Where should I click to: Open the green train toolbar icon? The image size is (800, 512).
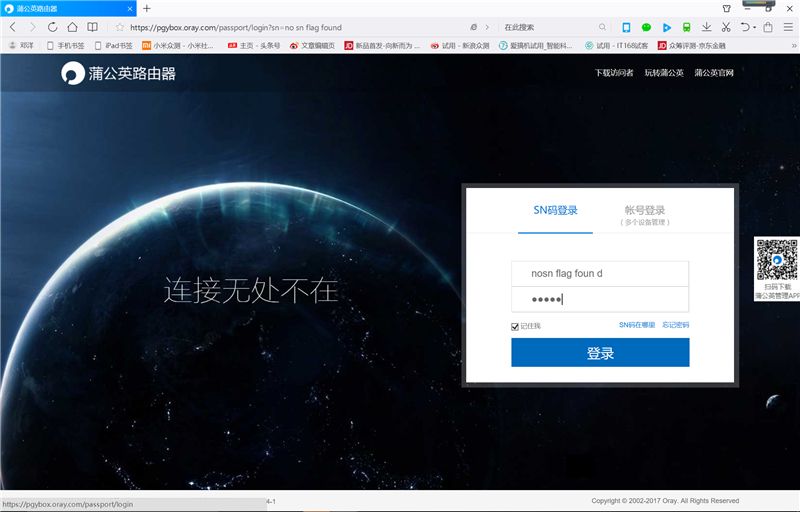(687, 27)
